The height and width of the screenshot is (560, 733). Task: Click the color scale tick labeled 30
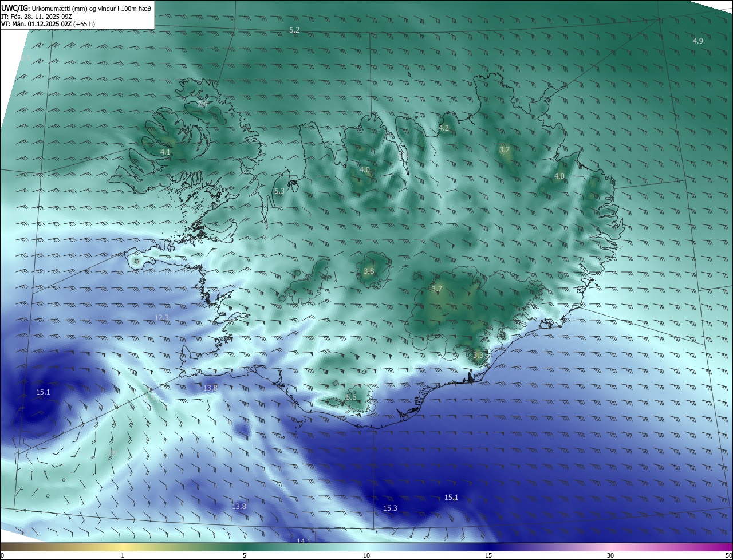click(610, 555)
